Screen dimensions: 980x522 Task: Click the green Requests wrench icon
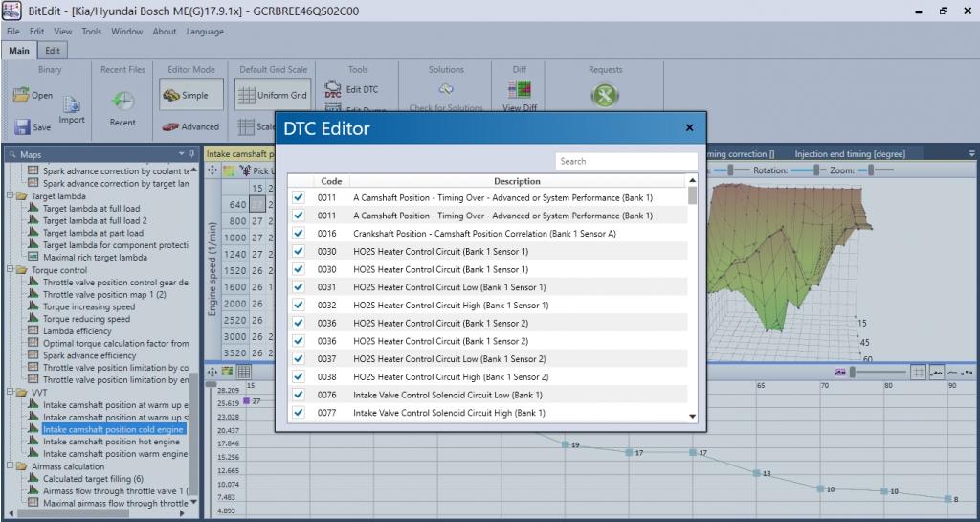605,96
